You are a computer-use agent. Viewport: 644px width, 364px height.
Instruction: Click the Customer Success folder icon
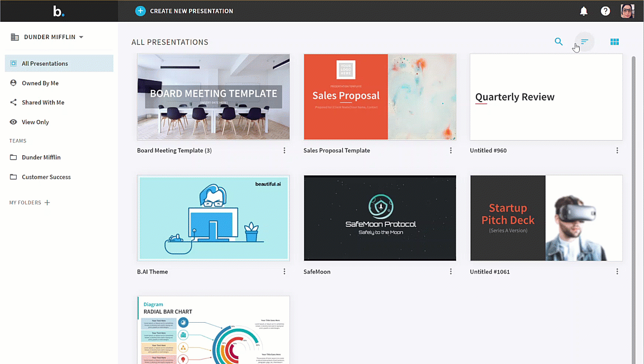(13, 177)
